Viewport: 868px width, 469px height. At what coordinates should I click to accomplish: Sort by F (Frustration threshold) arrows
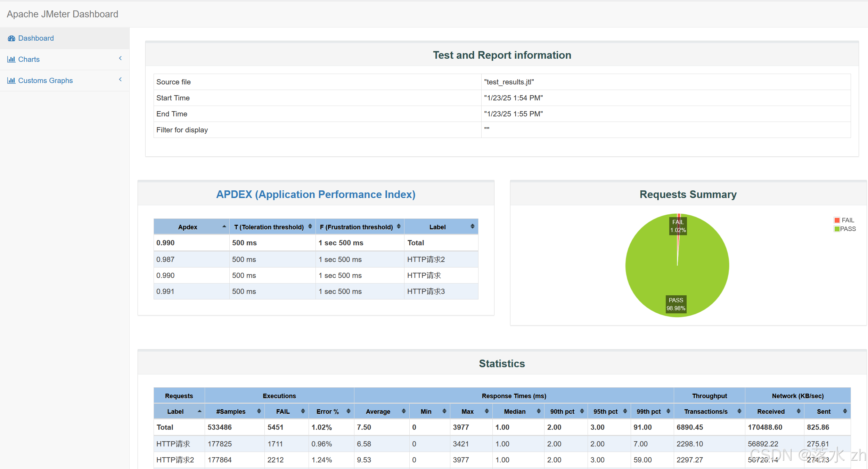399,227
